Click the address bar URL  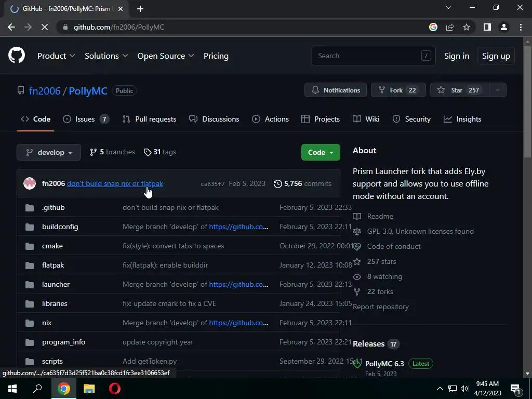(x=119, y=27)
